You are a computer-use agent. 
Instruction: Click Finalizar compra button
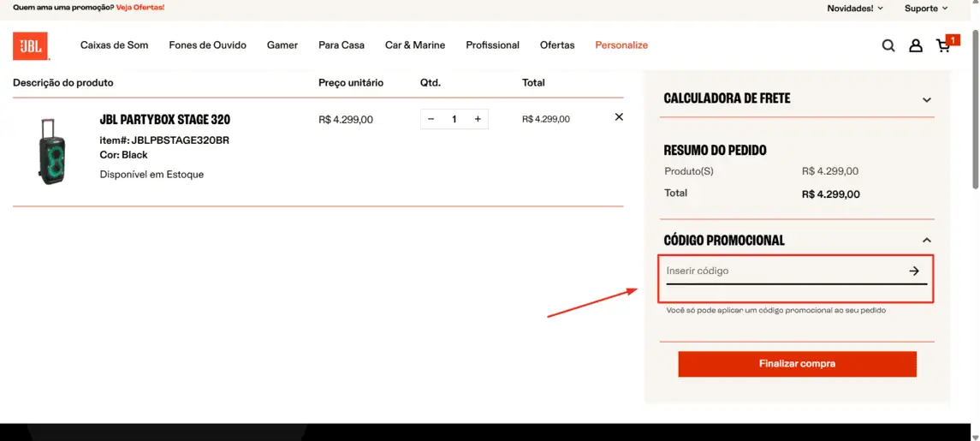pyautogui.click(x=797, y=364)
